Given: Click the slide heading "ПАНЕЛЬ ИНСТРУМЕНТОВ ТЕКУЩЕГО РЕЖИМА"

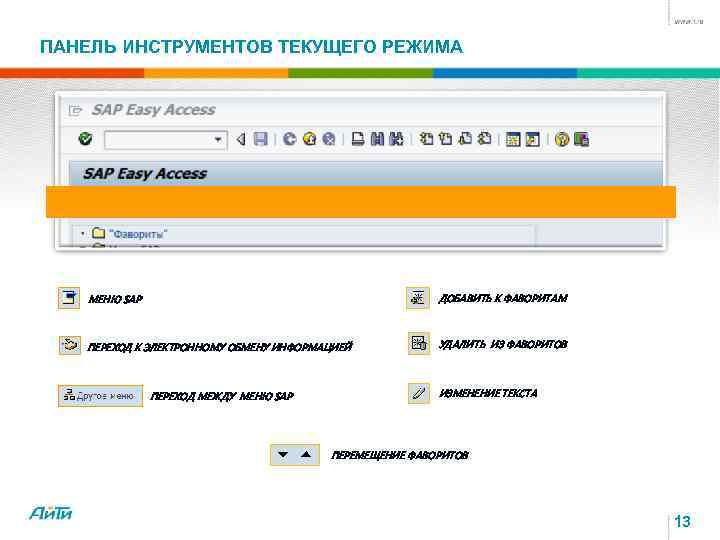Looking at the screenshot, I should (x=252, y=47).
